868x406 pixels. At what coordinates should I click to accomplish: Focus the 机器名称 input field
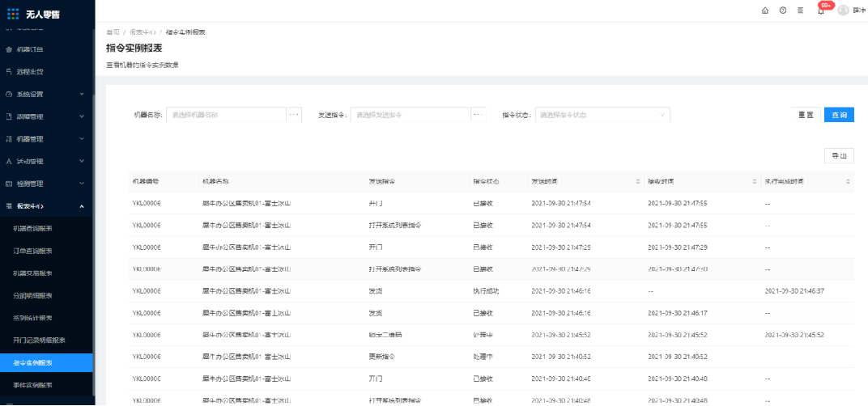[226, 115]
